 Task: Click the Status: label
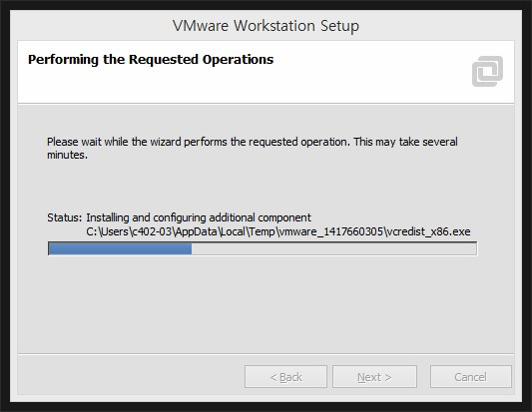(65, 217)
